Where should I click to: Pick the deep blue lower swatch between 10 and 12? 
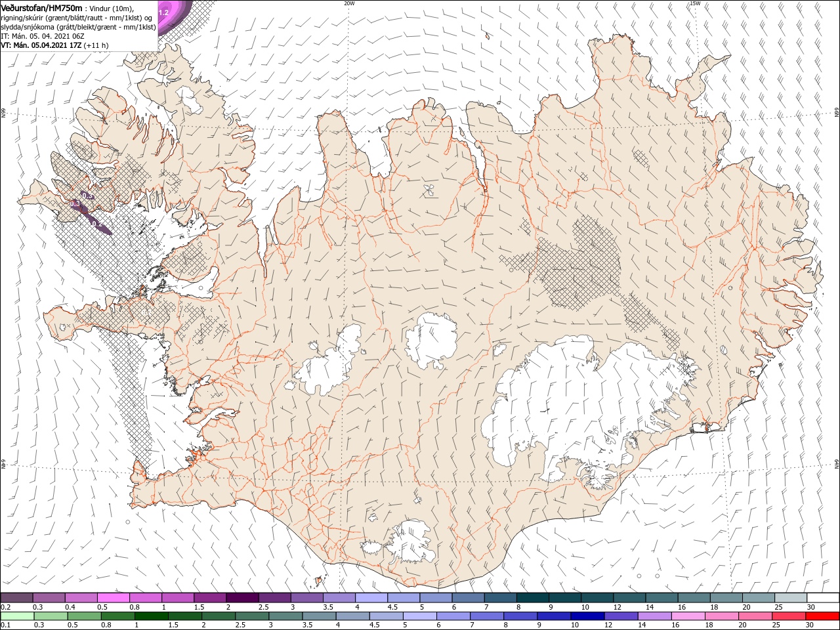(x=587, y=616)
